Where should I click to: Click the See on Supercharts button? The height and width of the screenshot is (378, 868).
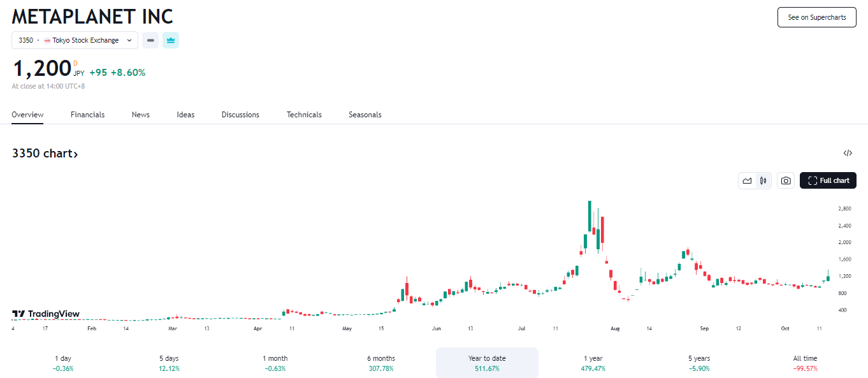tap(816, 17)
